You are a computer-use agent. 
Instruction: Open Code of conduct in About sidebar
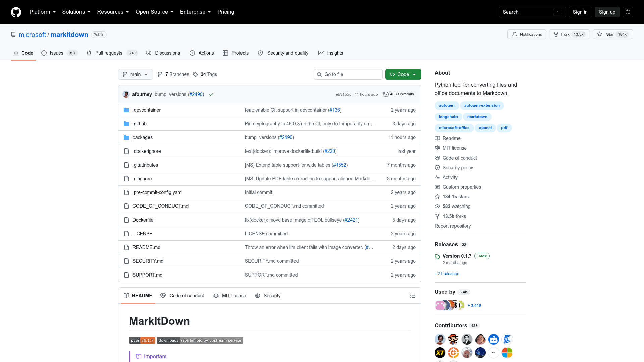pyautogui.click(x=456, y=158)
